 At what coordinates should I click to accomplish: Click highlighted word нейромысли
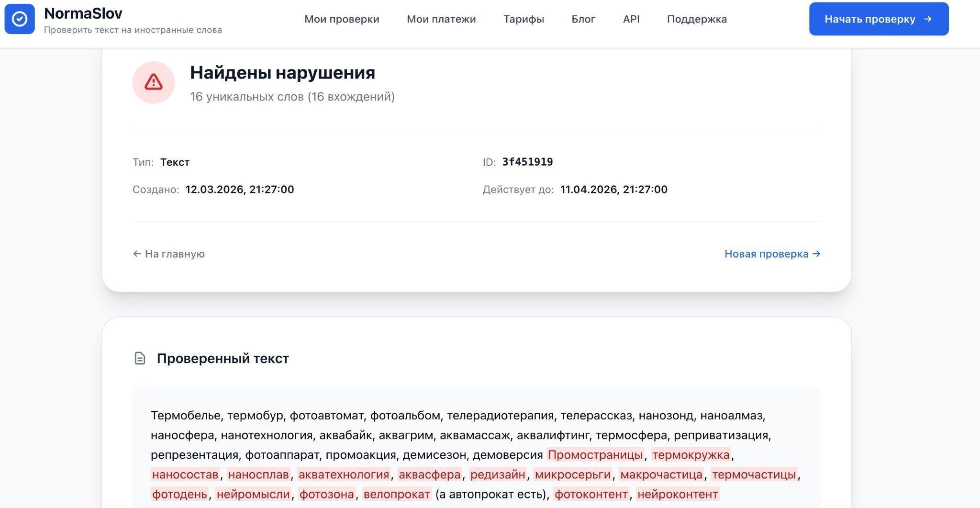tap(253, 494)
